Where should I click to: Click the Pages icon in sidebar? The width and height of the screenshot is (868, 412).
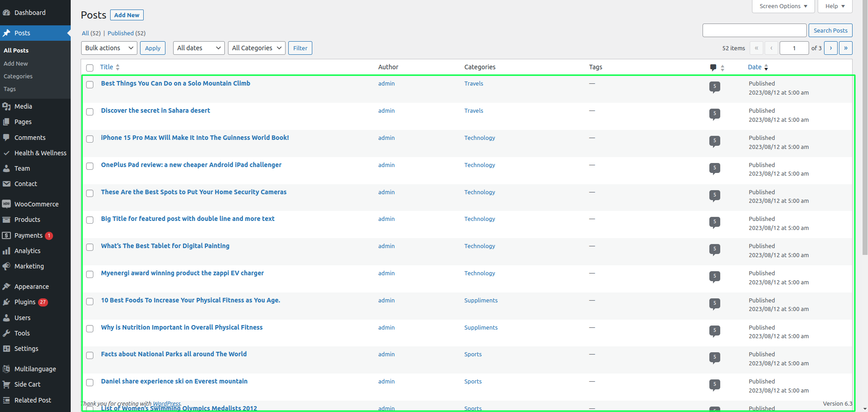point(6,122)
